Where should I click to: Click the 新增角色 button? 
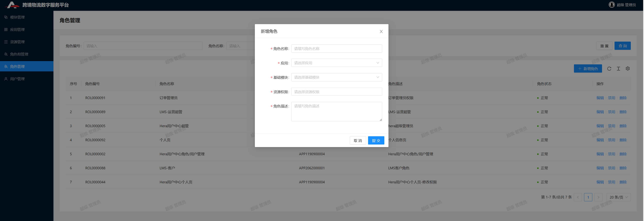(x=588, y=69)
